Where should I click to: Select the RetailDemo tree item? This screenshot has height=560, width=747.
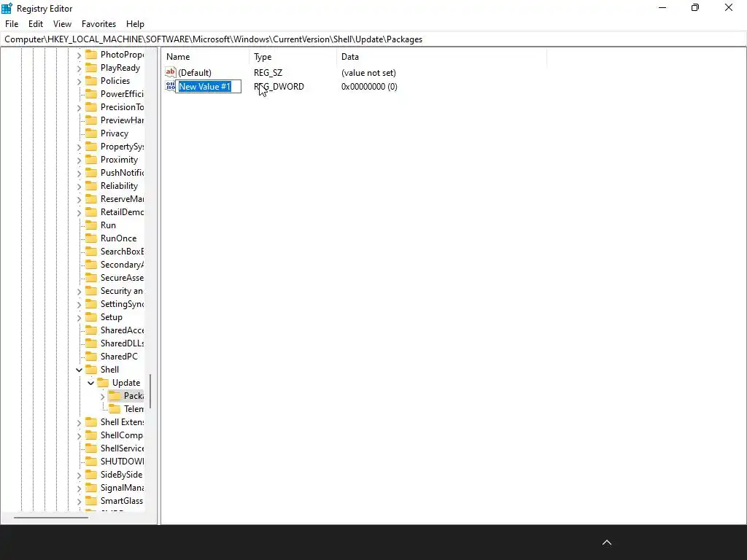point(122,212)
